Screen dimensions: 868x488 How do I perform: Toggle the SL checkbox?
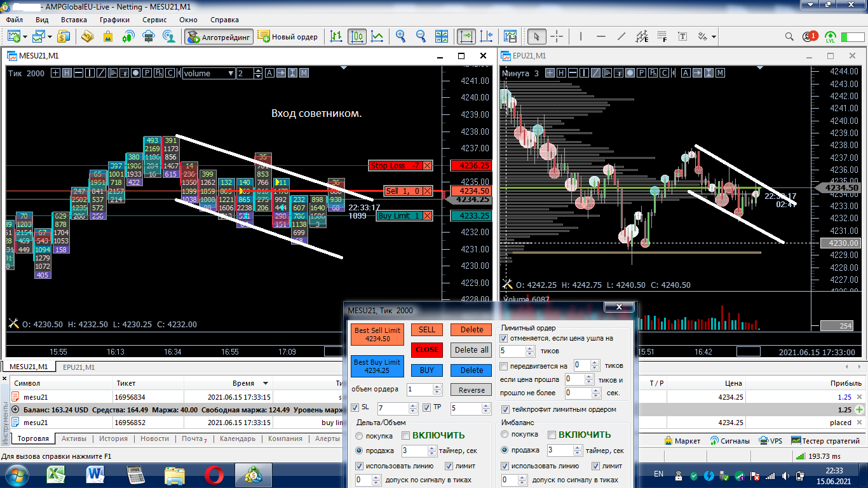pos(355,408)
